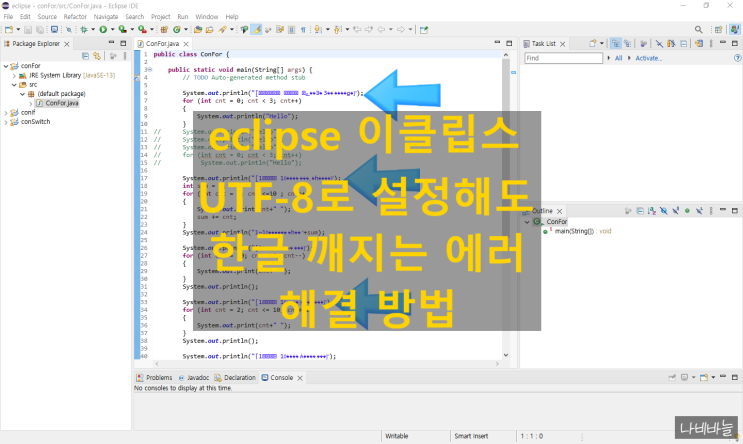Switch to the Declaration tab
The height and width of the screenshot is (444, 743).
(235, 378)
